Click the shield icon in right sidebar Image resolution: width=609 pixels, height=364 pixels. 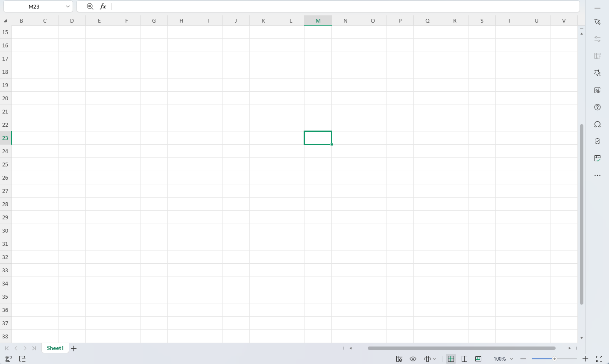[x=597, y=141]
